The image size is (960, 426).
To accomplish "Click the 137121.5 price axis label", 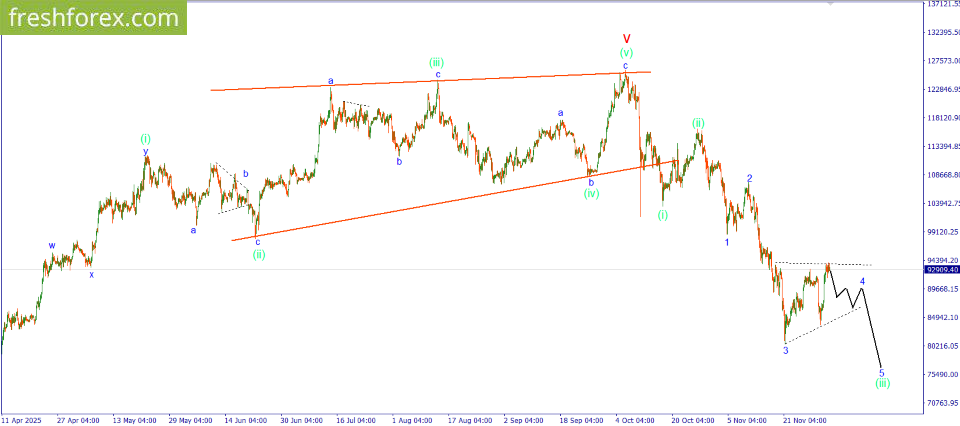I will (x=940, y=4).
